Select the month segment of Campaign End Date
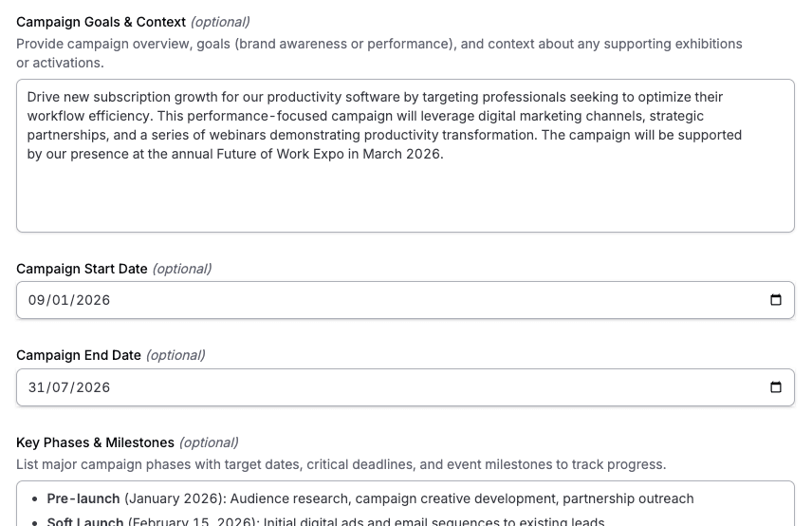 [x=60, y=387]
